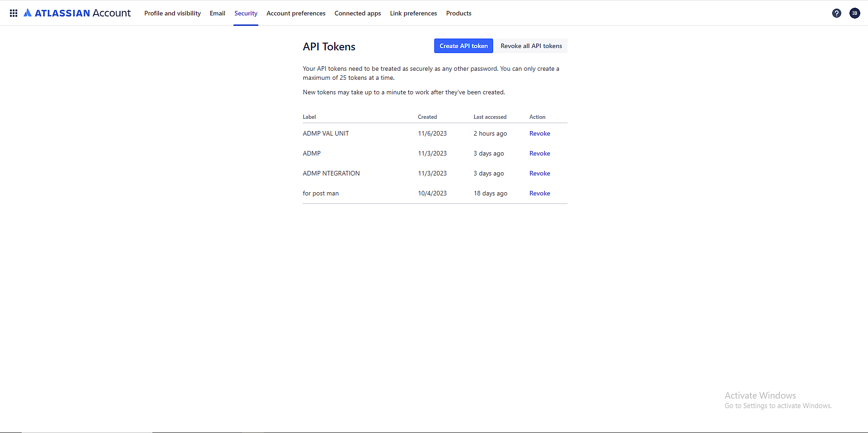868x433 pixels.
Task: Revoke the 'for post man' token
Action: point(539,193)
